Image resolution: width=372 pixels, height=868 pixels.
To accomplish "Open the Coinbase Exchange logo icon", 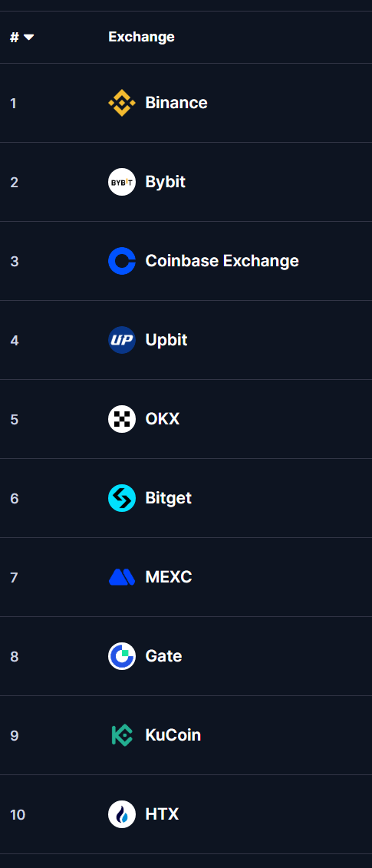I will 122,261.
